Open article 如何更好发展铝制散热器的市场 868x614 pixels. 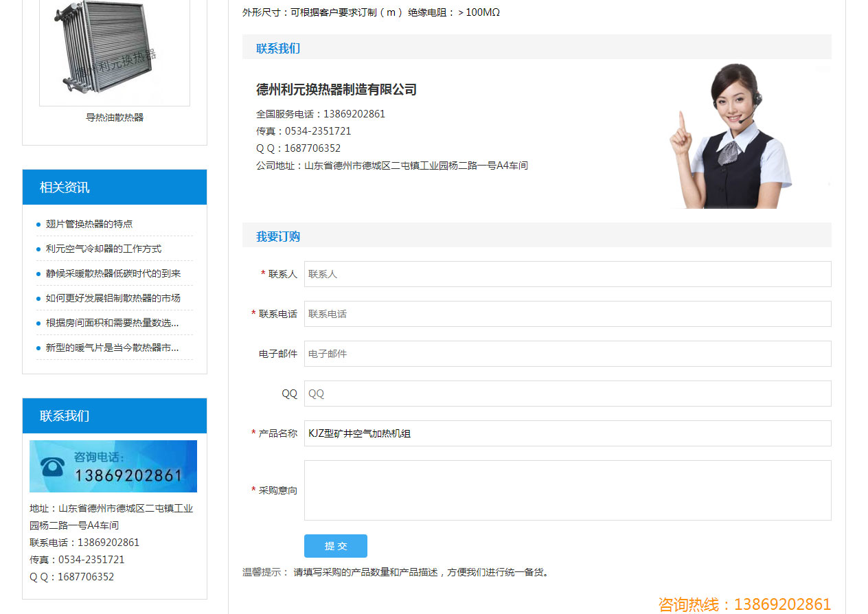[113, 298]
